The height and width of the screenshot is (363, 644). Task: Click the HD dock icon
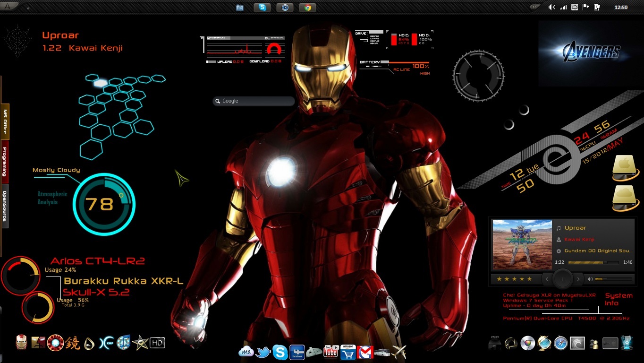[x=157, y=343]
